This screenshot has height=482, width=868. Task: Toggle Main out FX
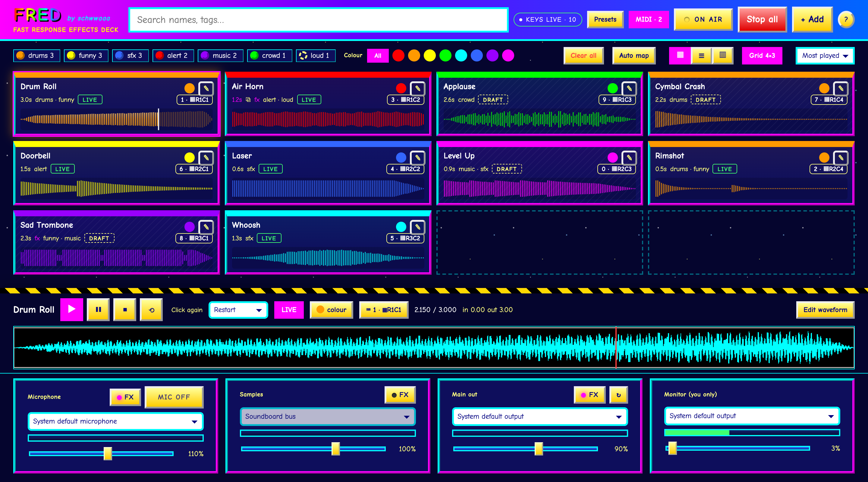tap(590, 395)
